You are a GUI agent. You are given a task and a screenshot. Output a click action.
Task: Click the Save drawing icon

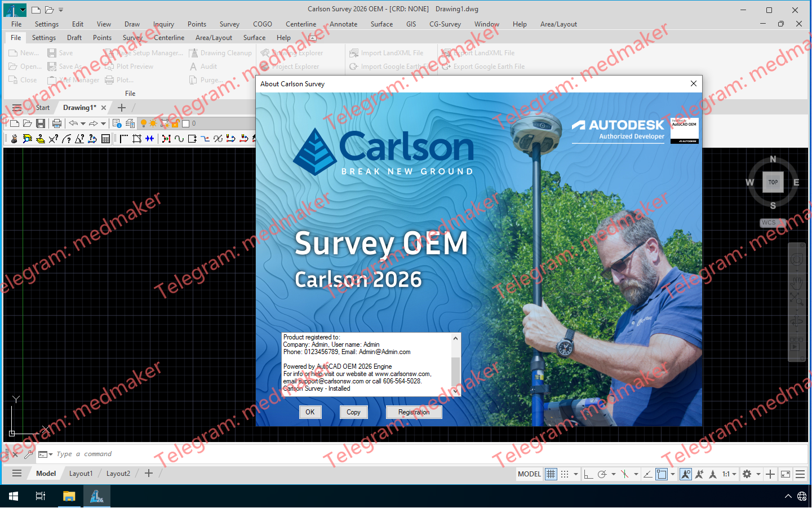41,123
